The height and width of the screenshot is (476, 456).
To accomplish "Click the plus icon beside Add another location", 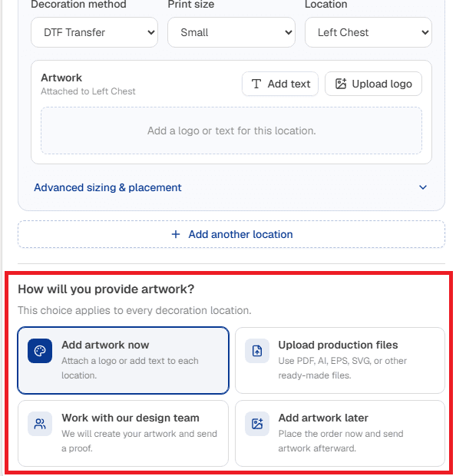I will [176, 234].
